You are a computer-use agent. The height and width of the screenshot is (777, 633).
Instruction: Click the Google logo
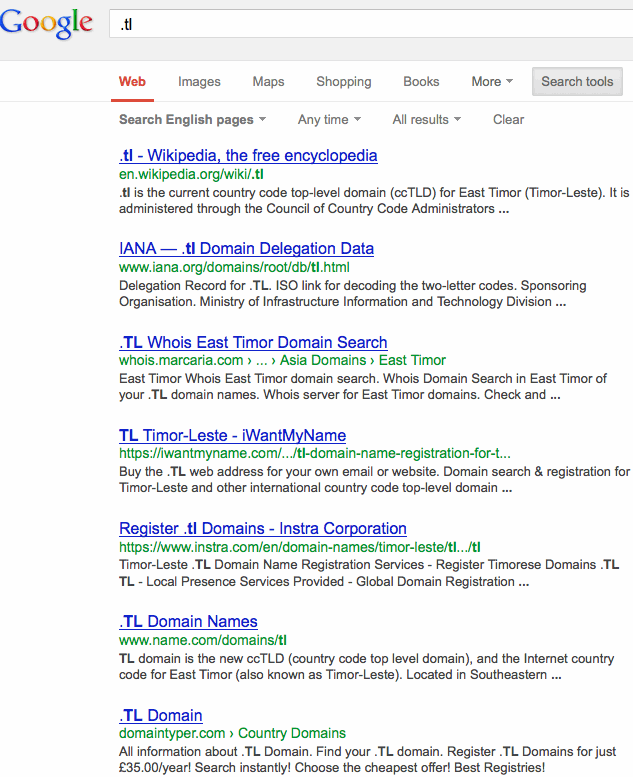click(x=46, y=23)
